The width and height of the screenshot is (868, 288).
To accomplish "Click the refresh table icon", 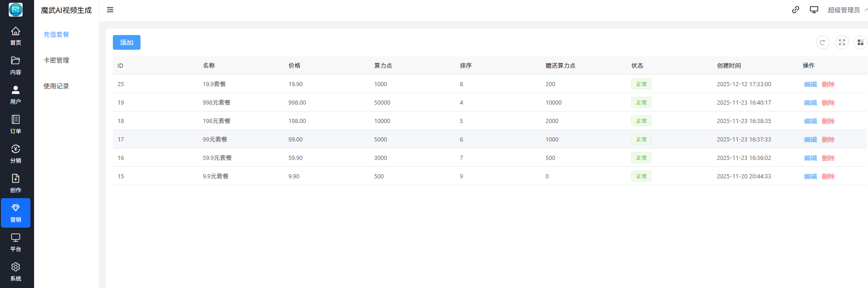I will tap(822, 42).
